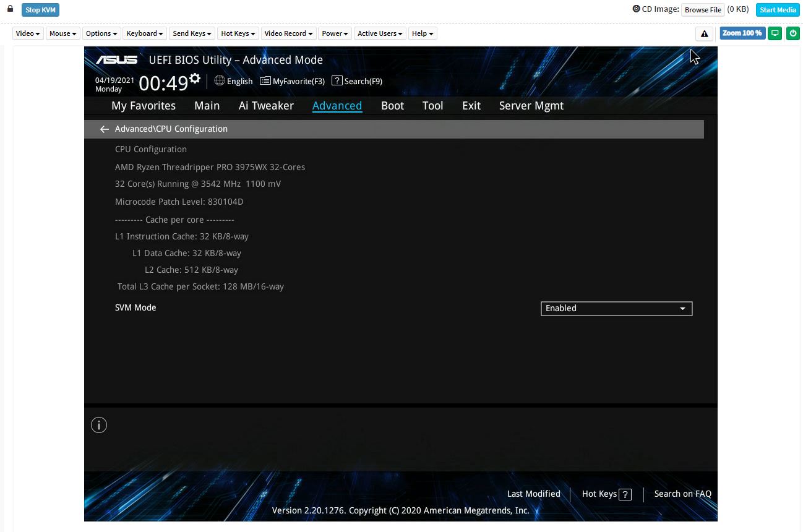The height and width of the screenshot is (532, 803).
Task: Switch to the Exit tab
Action: [471, 106]
